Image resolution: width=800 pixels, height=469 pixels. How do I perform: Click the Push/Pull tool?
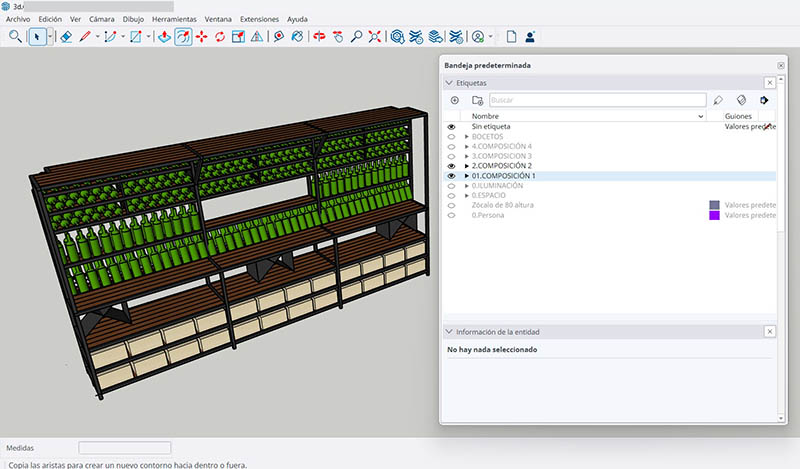pos(164,37)
